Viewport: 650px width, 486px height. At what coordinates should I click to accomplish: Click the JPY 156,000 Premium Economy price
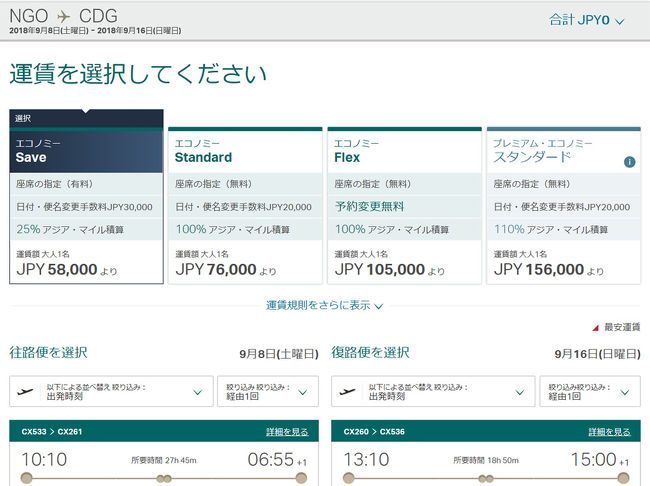tap(549, 270)
